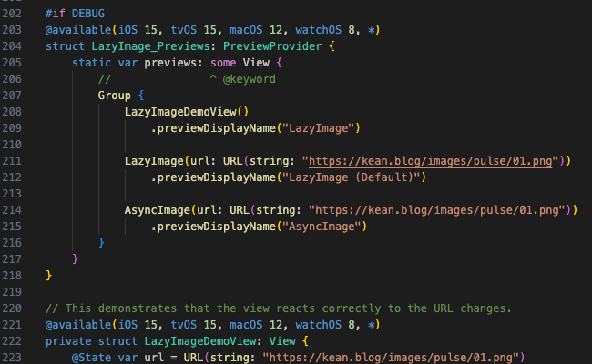Image resolution: width=592 pixels, height=364 pixels.
Task: Click 'AsyncImage' initializer on line 214
Action: pos(157,210)
